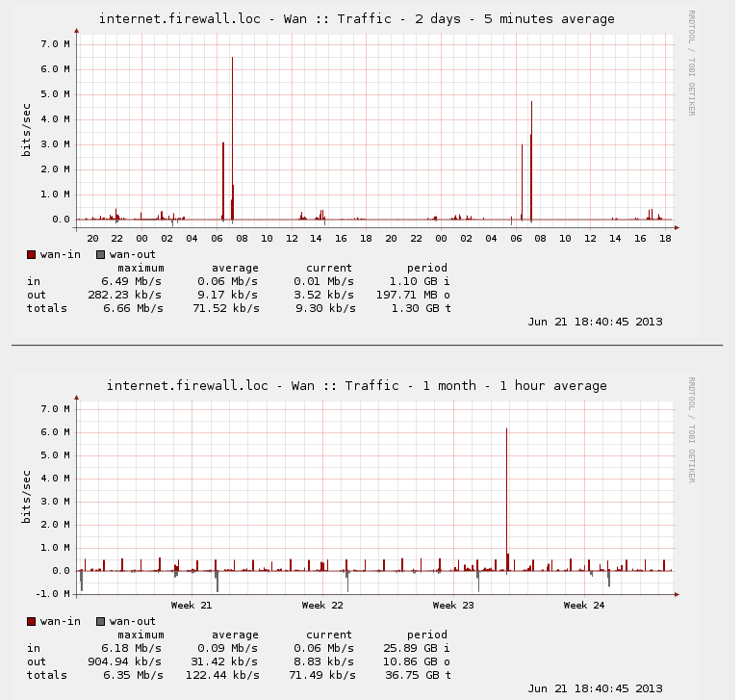The width and height of the screenshot is (742, 700).
Task: Click the RRDTOOL watermark beside the 1 month graph
Action: pyautogui.click(x=691, y=429)
